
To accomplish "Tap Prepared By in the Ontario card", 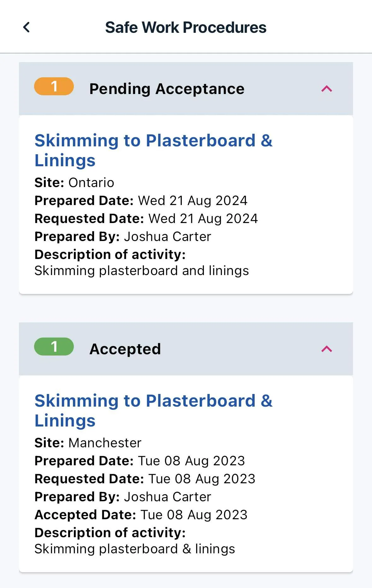I will (x=123, y=237).
